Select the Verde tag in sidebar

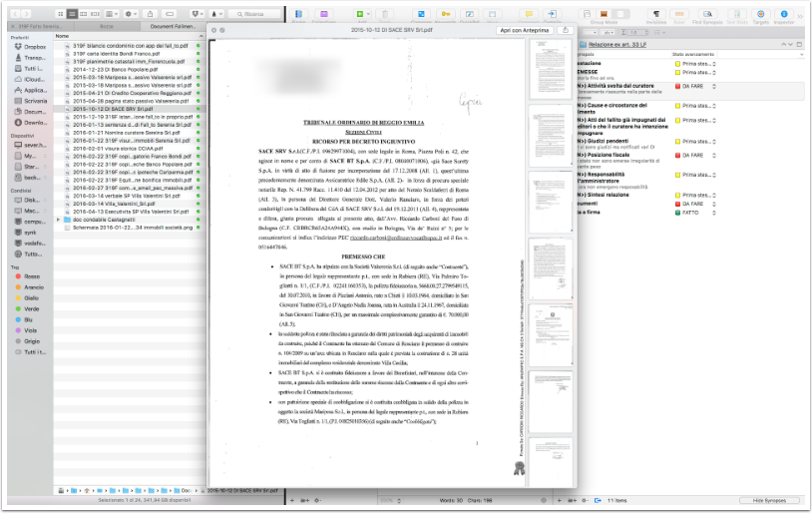pyautogui.click(x=32, y=308)
